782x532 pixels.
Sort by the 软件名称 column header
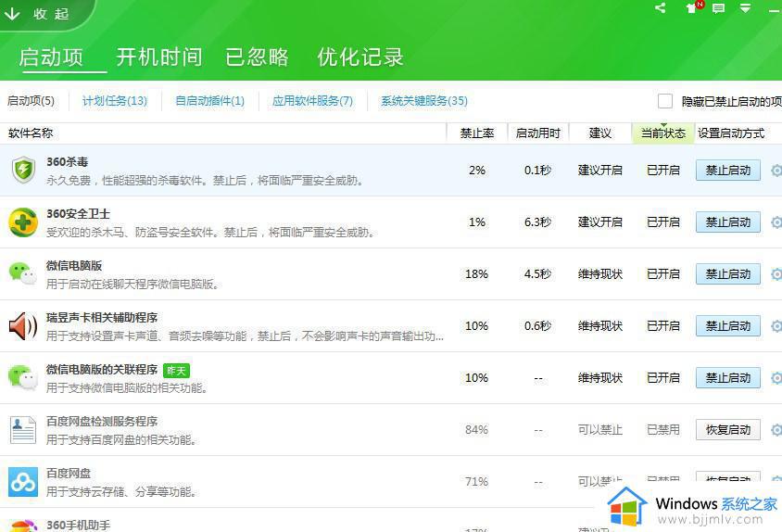click(x=31, y=133)
